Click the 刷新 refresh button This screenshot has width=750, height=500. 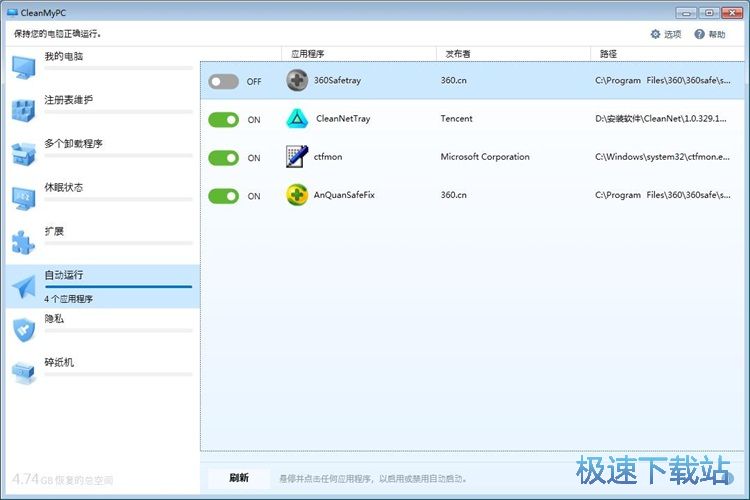pos(239,478)
